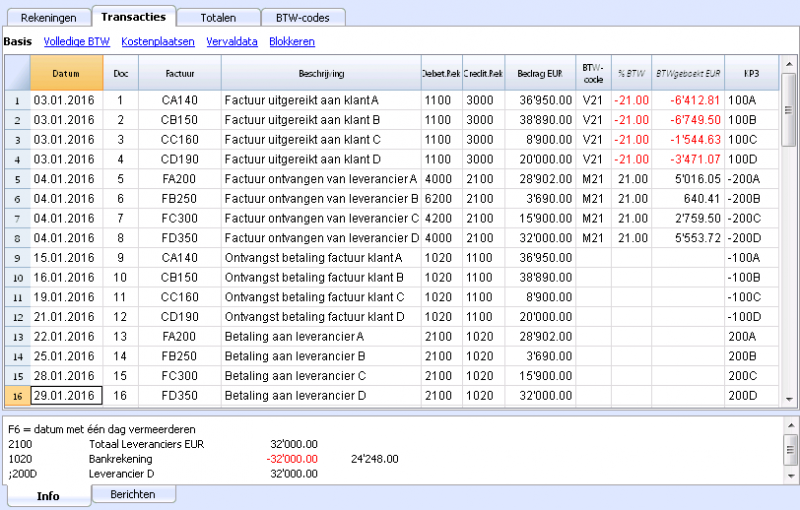Click the table scroll up arrow

[789, 64]
